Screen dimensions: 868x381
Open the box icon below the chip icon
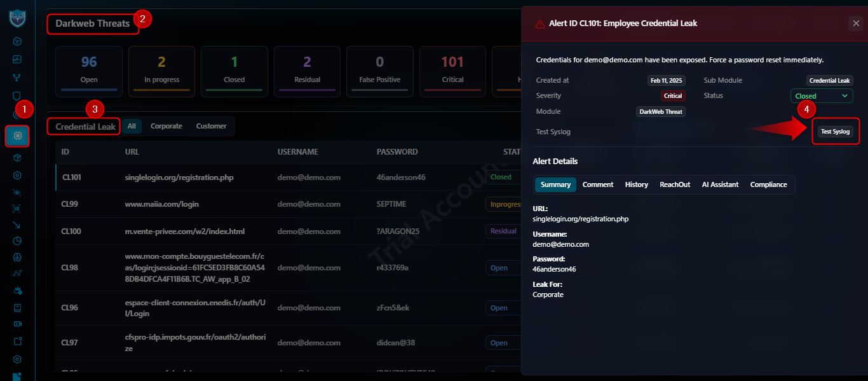[x=17, y=157]
